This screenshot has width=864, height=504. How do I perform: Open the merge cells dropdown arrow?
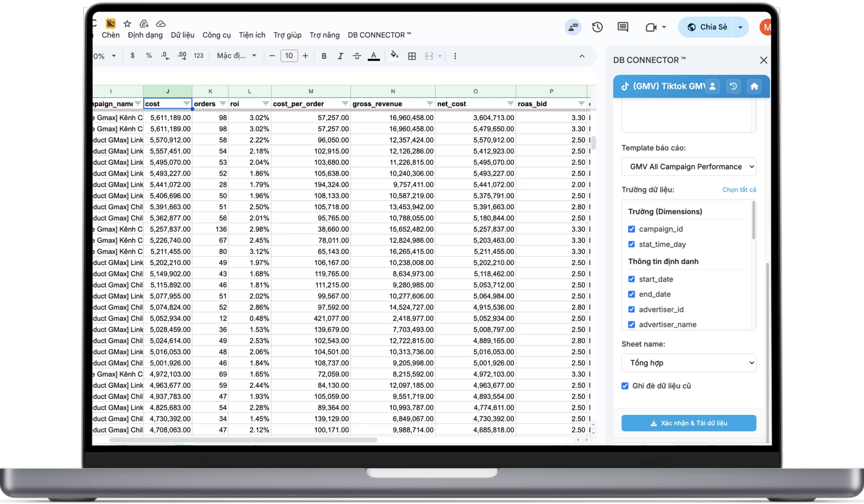[x=440, y=56]
